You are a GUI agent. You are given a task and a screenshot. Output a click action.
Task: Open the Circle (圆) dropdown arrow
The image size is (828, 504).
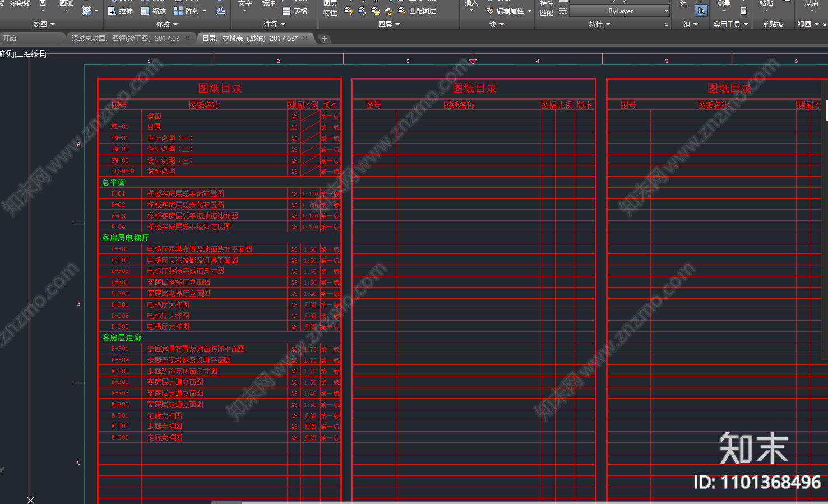(43, 11)
